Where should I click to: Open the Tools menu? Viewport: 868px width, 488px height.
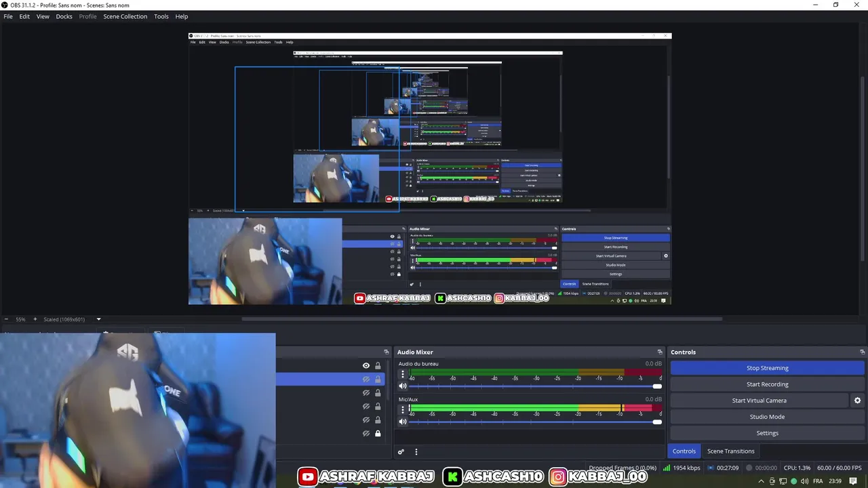161,16
